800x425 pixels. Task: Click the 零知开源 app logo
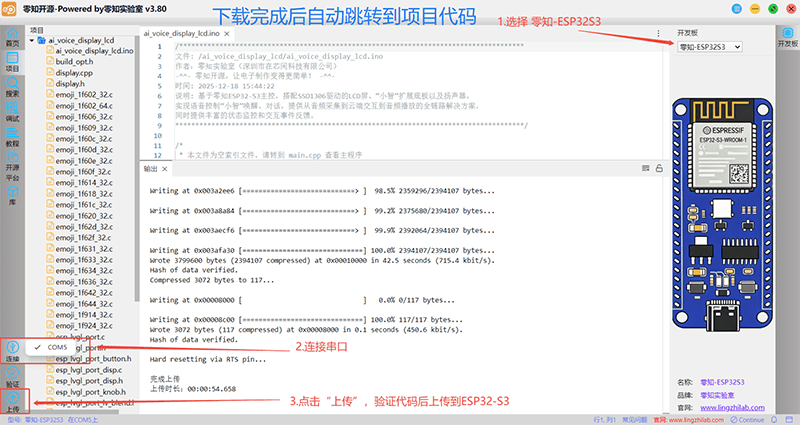click(x=9, y=9)
